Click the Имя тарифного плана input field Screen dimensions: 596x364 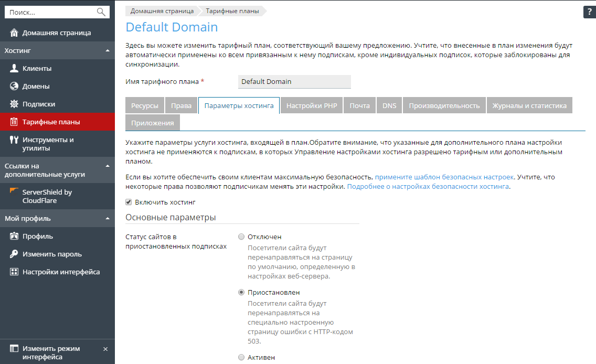[294, 82]
